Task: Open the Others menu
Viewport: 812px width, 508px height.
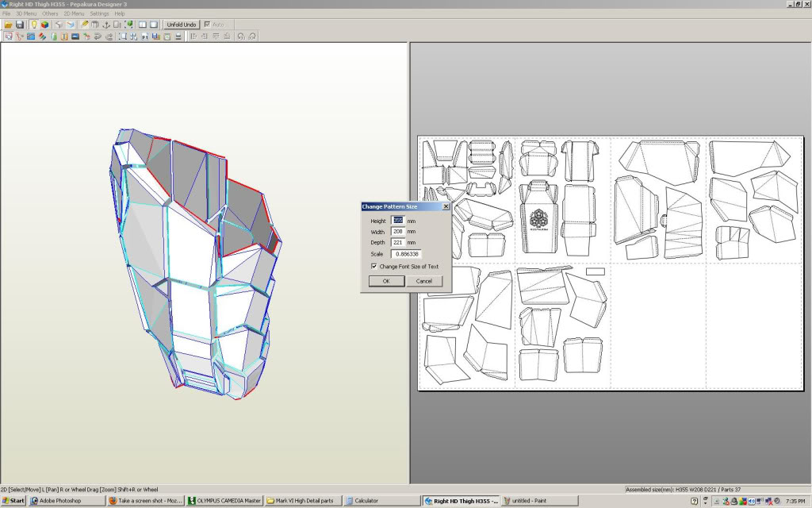Action: (50, 13)
